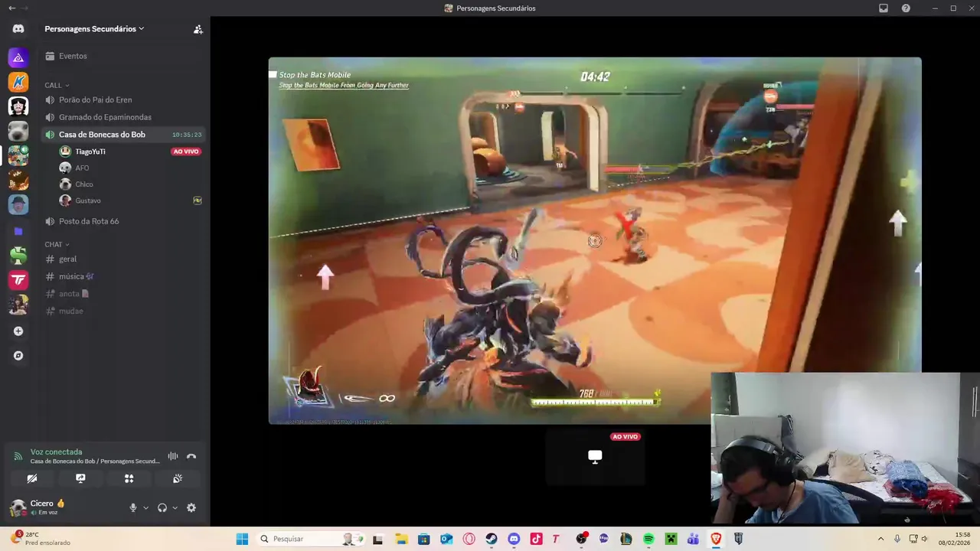Open weather widget showing 28°C
The width and height of the screenshot is (980, 551).
point(42,539)
